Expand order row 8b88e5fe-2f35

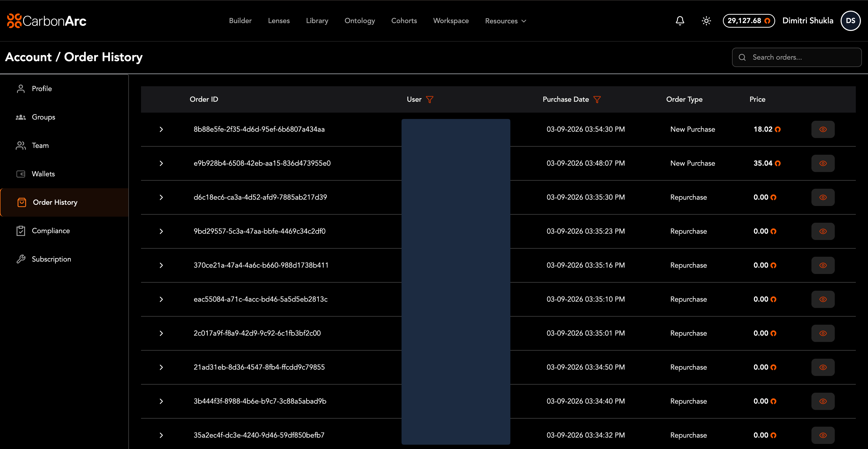pyautogui.click(x=161, y=129)
